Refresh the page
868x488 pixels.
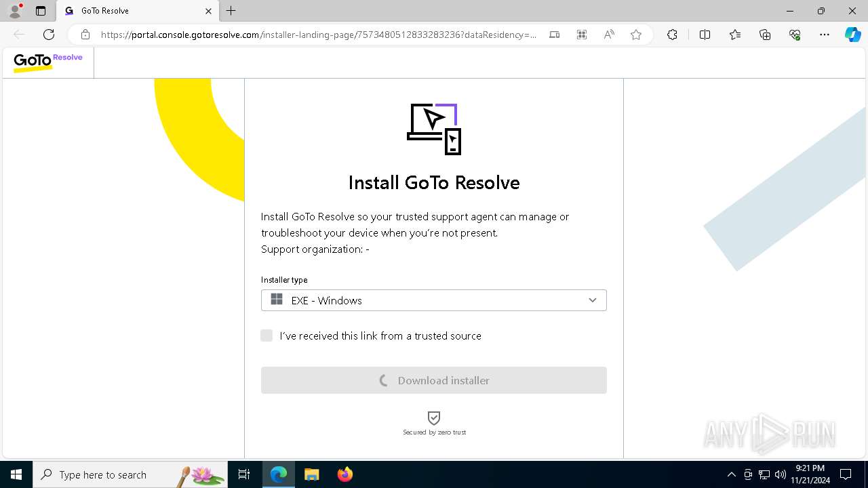[49, 35]
